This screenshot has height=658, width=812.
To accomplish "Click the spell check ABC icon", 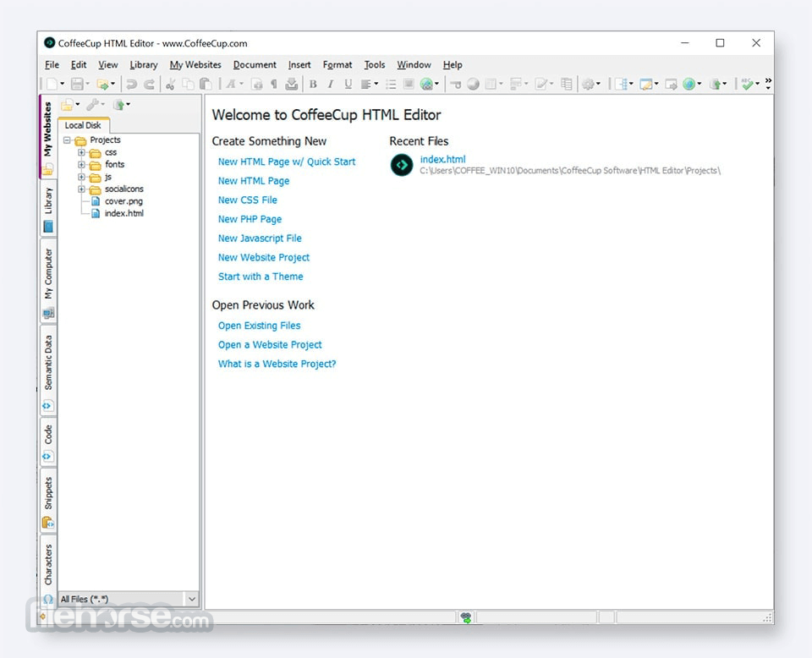I will [x=747, y=84].
